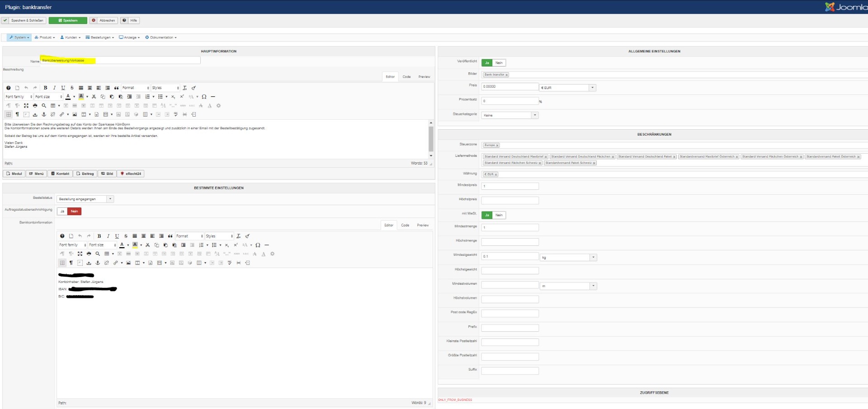Open text color picker in Beschreibung editor

68,97
